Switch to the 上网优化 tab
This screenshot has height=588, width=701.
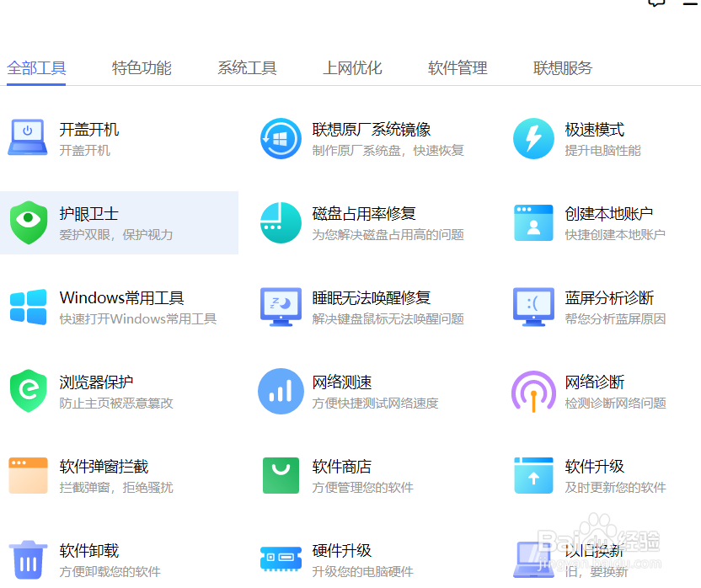coord(352,67)
